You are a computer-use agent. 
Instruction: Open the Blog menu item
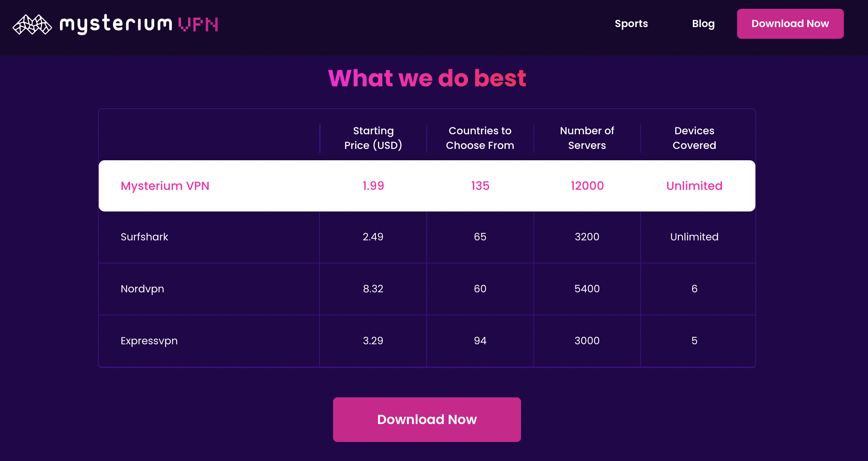[x=703, y=24]
